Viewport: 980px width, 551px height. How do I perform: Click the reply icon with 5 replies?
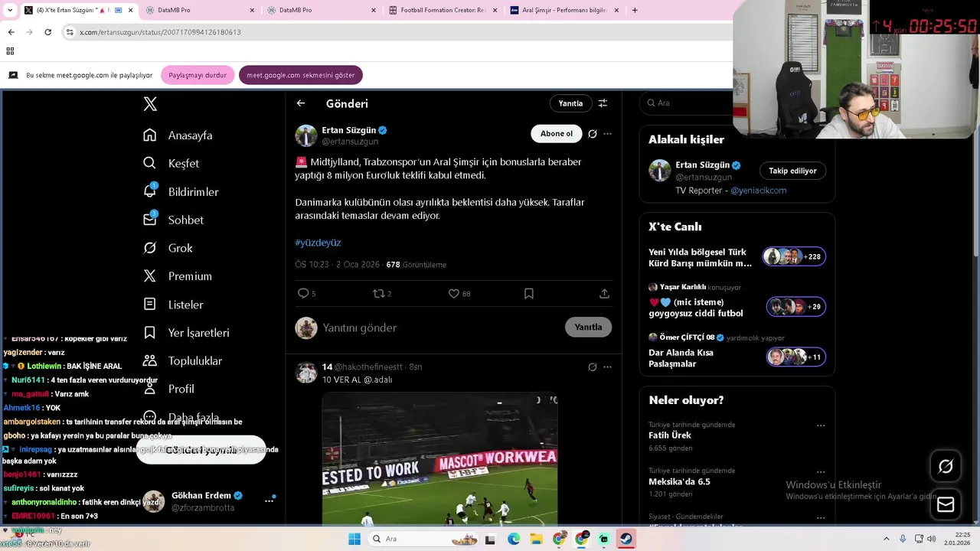(x=306, y=293)
